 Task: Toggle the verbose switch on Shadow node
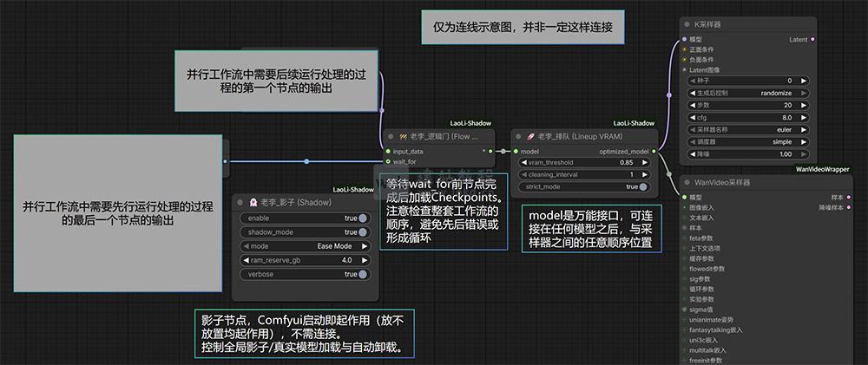[362, 274]
